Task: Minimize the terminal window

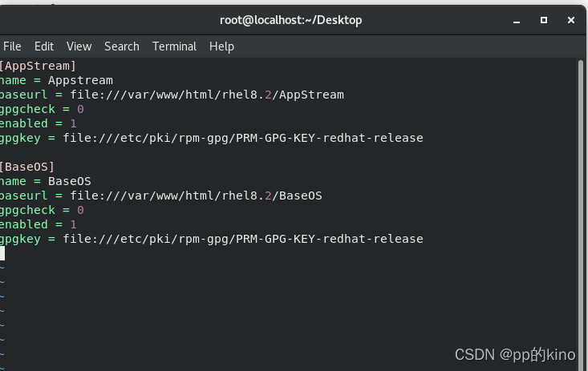Action: [517, 21]
